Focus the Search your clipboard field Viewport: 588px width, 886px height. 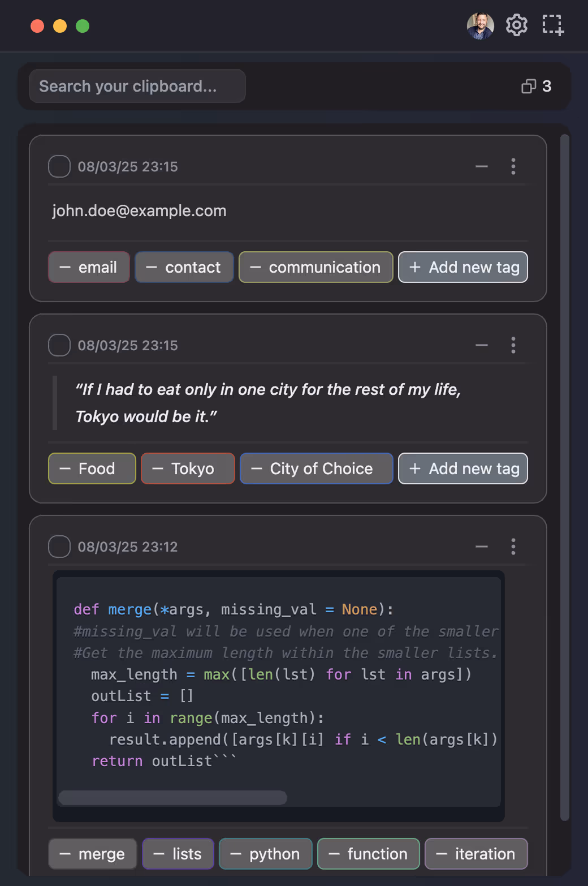coord(137,86)
